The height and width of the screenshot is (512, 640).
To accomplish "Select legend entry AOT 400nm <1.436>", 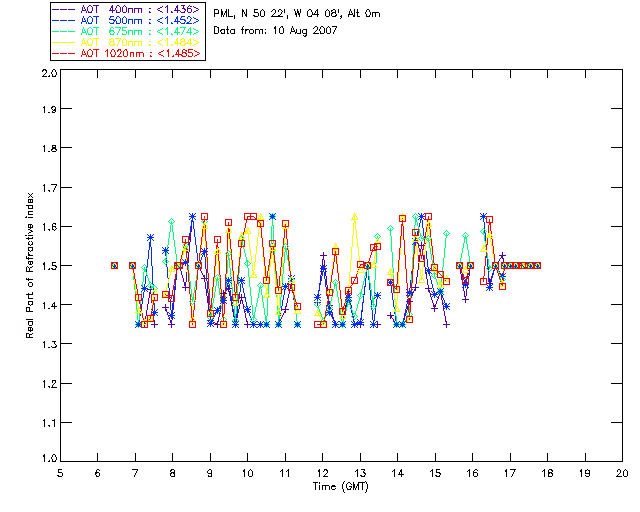I will pyautogui.click(x=127, y=9).
